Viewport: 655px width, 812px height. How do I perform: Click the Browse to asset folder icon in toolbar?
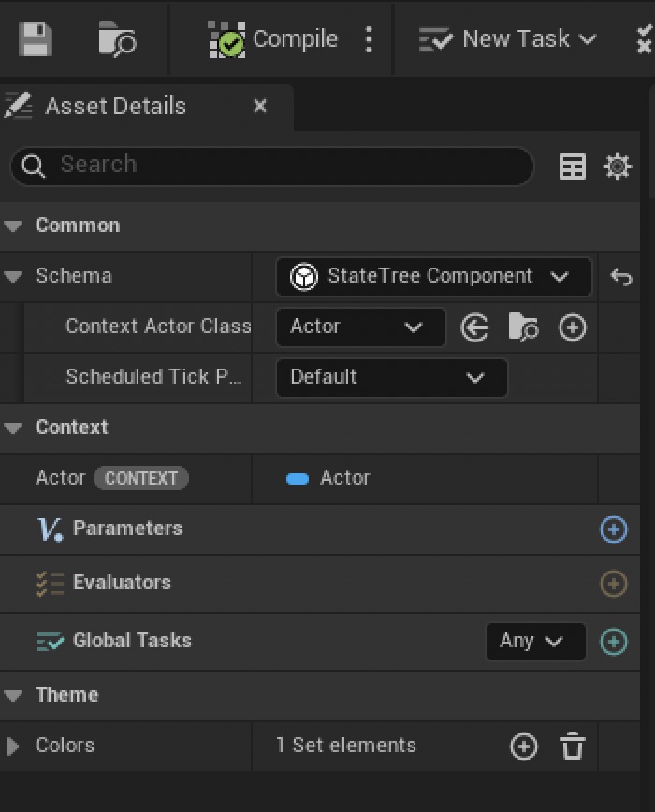117,39
